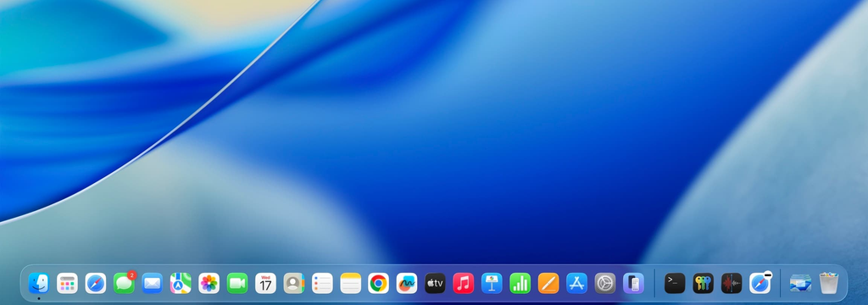Viewport: 868px width, 305px height.
Task: Open the Voice Memos app
Action: (732, 284)
